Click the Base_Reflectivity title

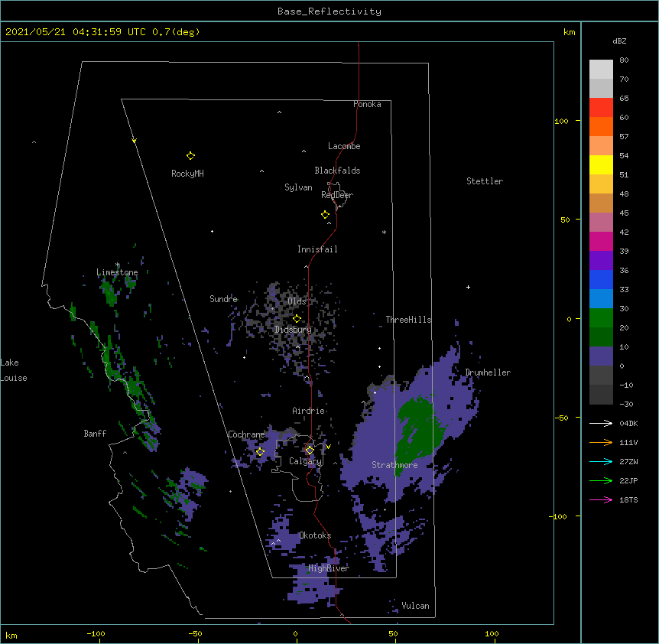329,11
